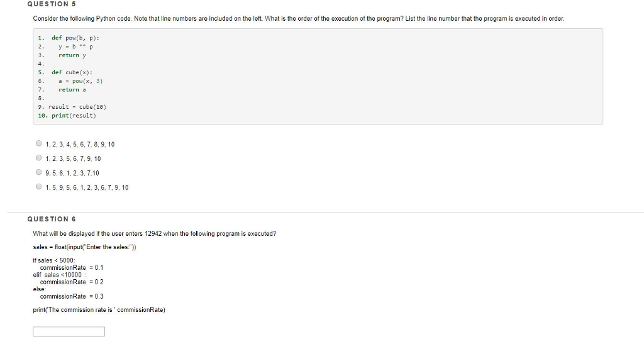Choose radio answer 1, 2, 3, 5, 6, 7, 9, 10

tap(38, 158)
